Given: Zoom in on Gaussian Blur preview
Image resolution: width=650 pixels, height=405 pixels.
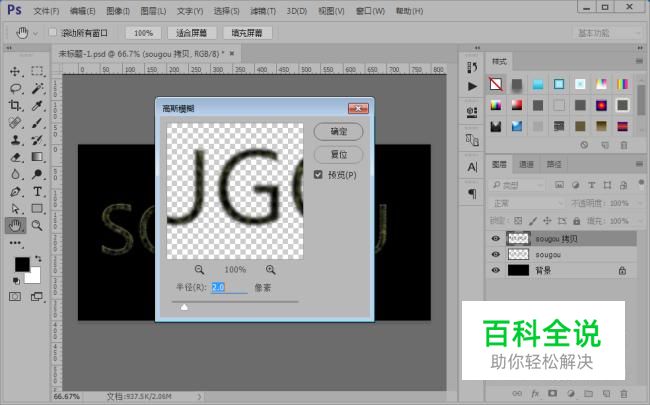Looking at the screenshot, I should (x=271, y=270).
